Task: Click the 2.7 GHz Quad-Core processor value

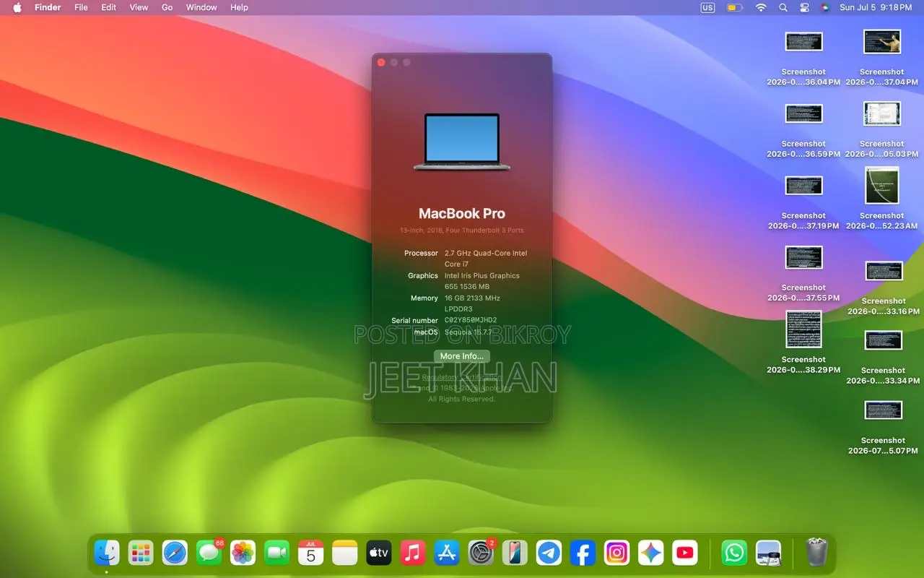Action: 486,259
